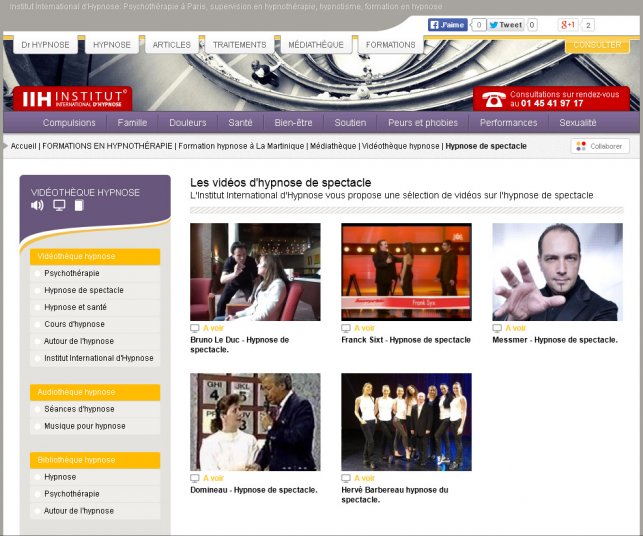Click Hervé Barbereau hypnose du spectacle title
The width and height of the screenshot is (643, 536).
click(x=394, y=495)
